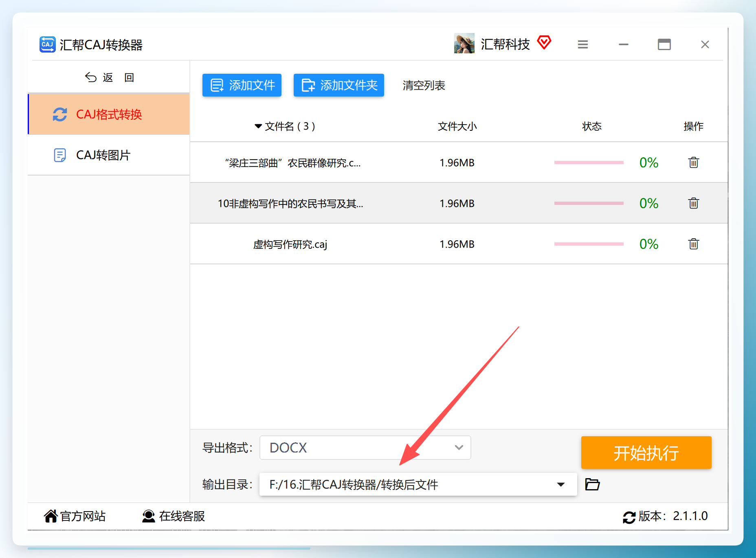Screen dimensions: 756x558
Task: Click the progress bar of 梁庄三部曲 row
Action: [589, 163]
